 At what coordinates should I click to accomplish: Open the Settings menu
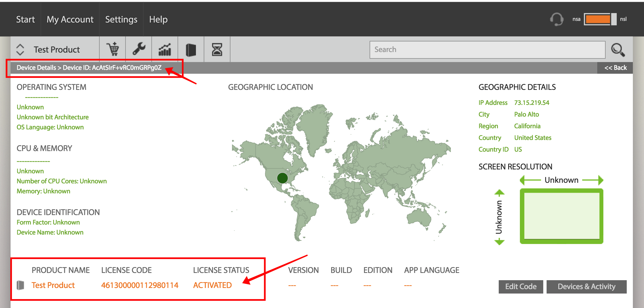pyautogui.click(x=121, y=19)
